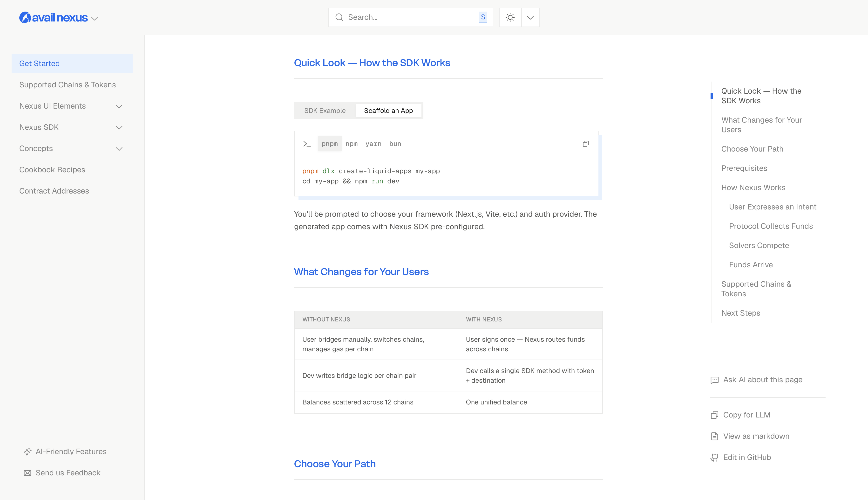Jump to Supported Chains & Tokens in contents
Viewport: 868px width, 500px height.
tap(756, 289)
